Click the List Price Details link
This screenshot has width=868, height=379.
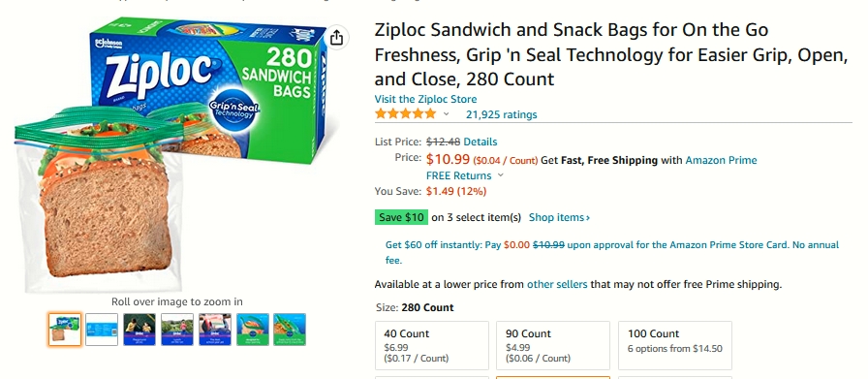480,142
